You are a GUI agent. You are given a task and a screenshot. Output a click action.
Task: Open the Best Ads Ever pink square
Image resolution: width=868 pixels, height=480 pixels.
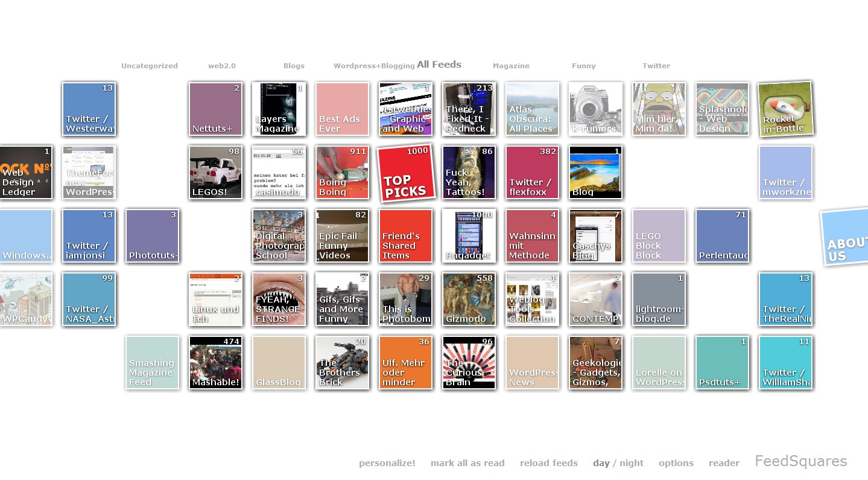click(342, 109)
